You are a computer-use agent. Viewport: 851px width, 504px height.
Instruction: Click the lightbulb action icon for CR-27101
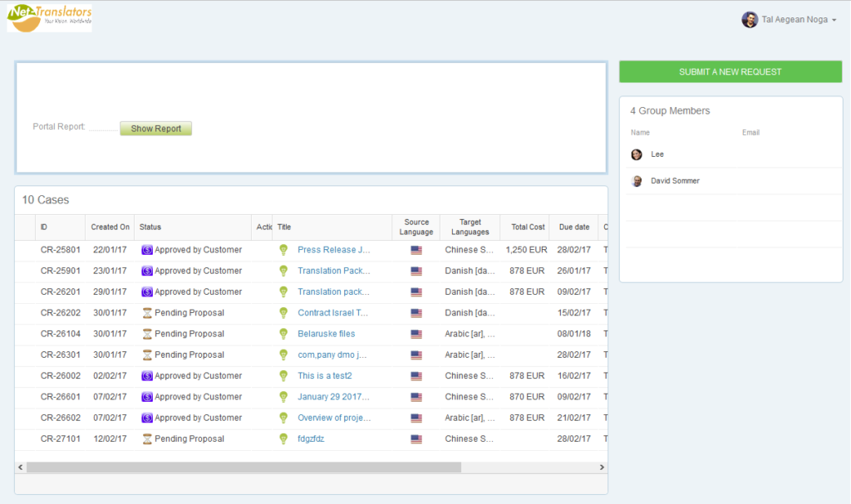tap(283, 439)
